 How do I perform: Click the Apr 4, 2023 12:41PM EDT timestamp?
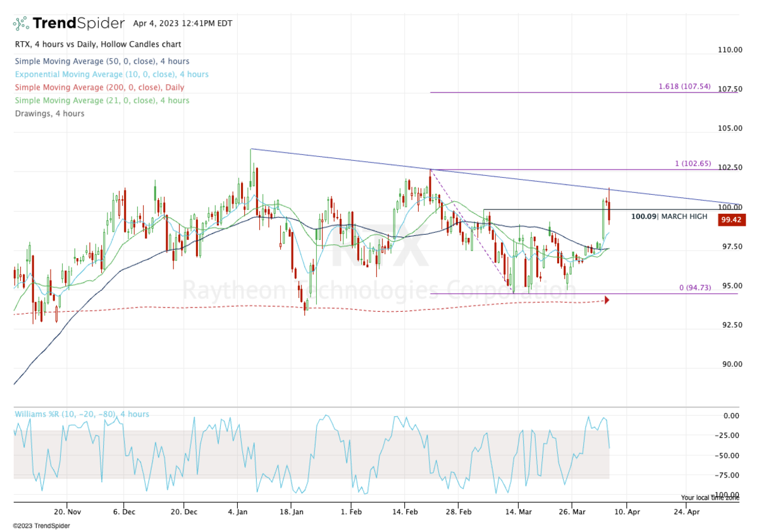click(182, 23)
